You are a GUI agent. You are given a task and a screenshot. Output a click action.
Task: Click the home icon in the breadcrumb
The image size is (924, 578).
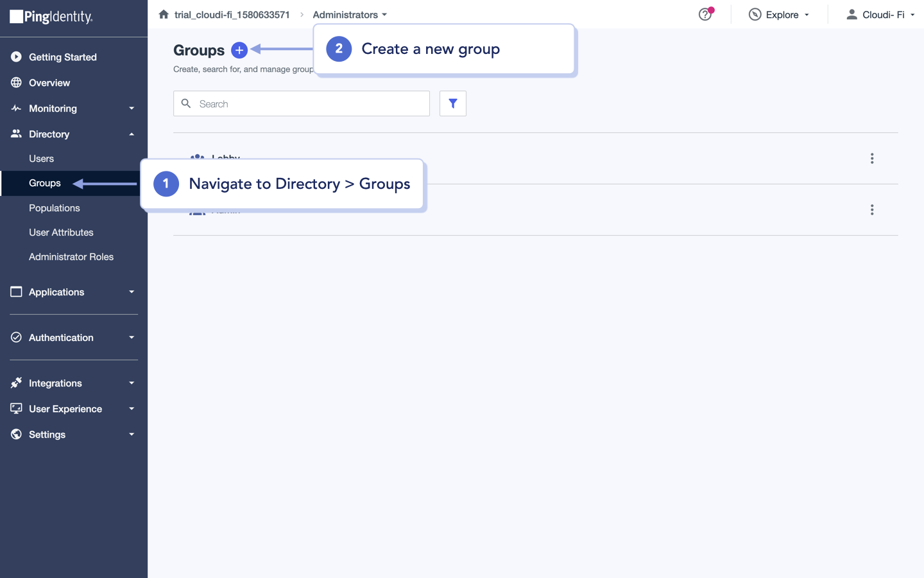tap(162, 13)
